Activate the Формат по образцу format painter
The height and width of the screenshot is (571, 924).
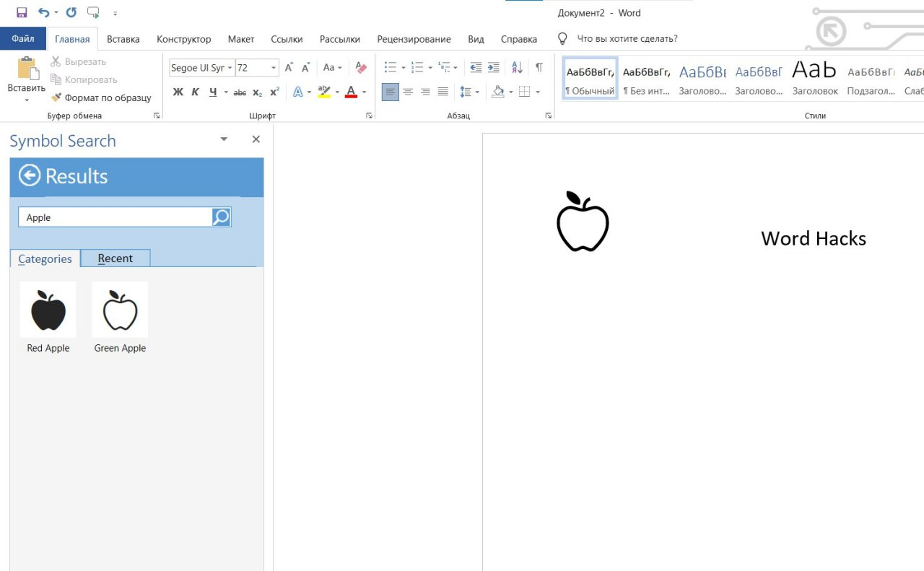[101, 98]
